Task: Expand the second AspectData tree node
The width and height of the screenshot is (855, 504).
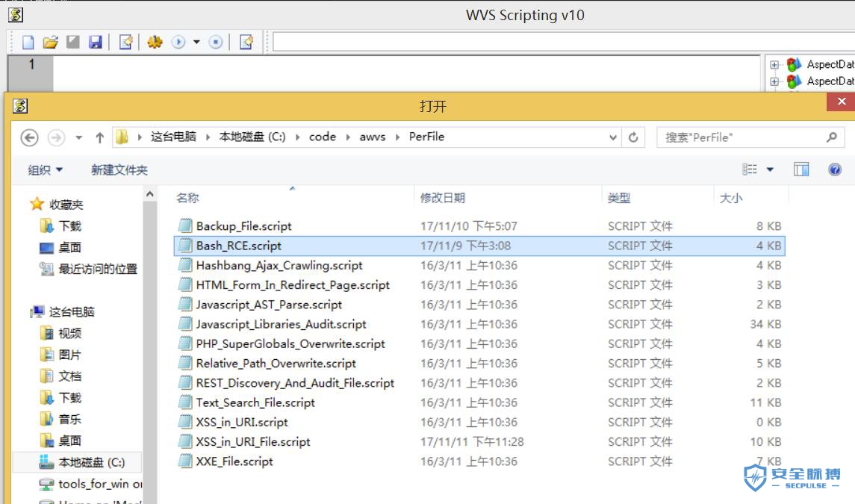Action: tap(774, 82)
